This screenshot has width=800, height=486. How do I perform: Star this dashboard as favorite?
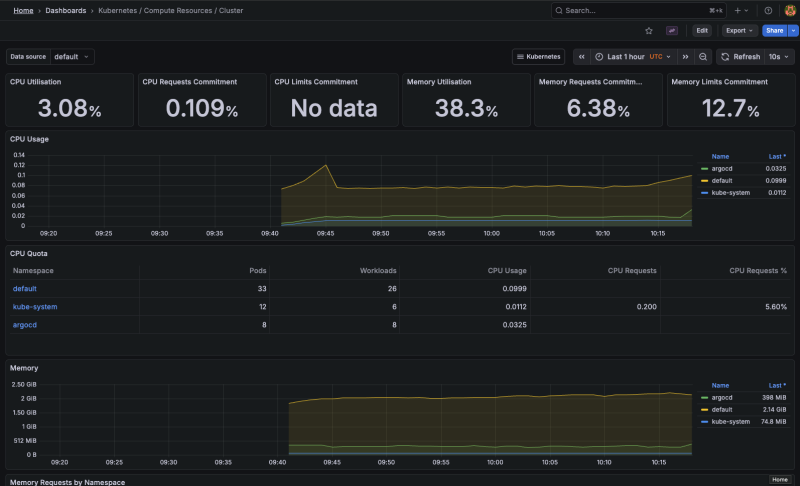point(649,31)
